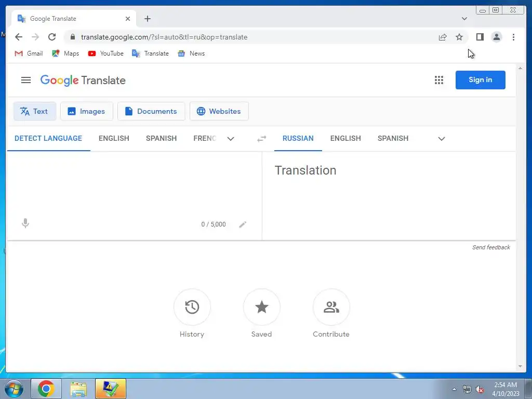532x399 pixels.
Task: Open the Maps bookmark
Action: (65, 54)
